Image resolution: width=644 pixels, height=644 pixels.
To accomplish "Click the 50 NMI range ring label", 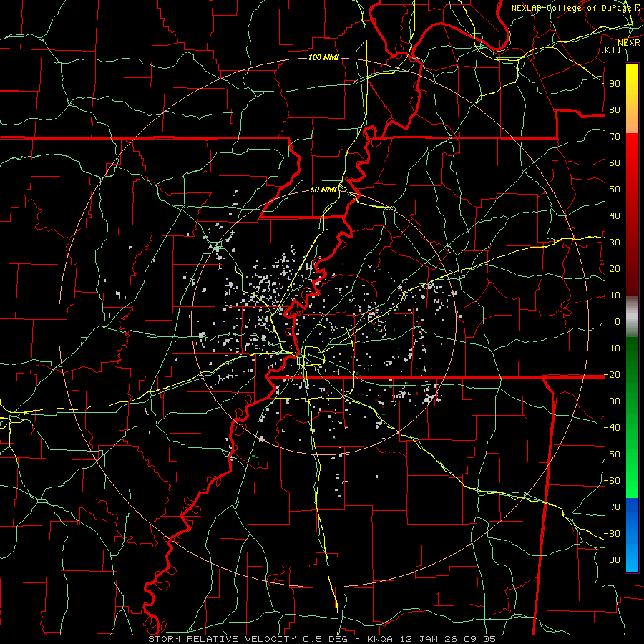I will tap(323, 190).
